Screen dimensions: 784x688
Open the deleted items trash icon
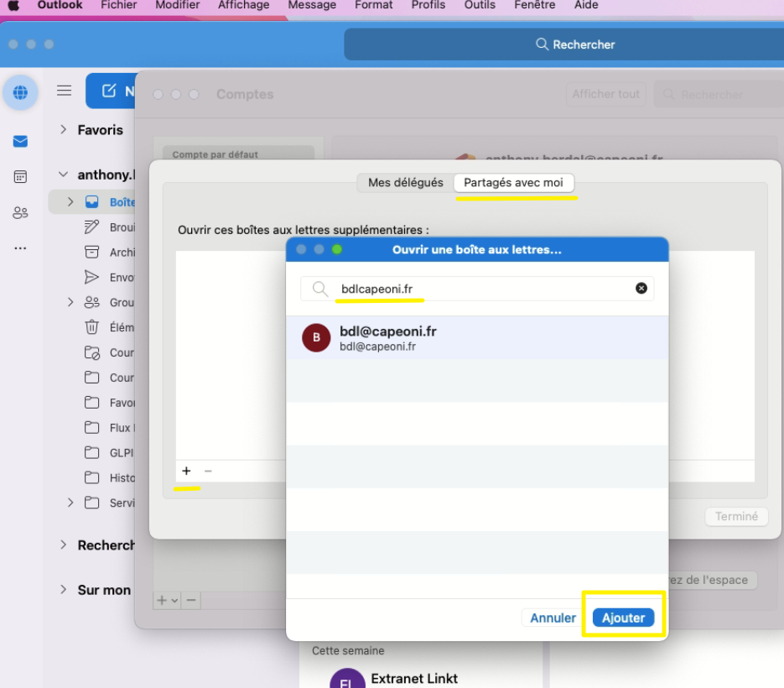pyautogui.click(x=92, y=327)
